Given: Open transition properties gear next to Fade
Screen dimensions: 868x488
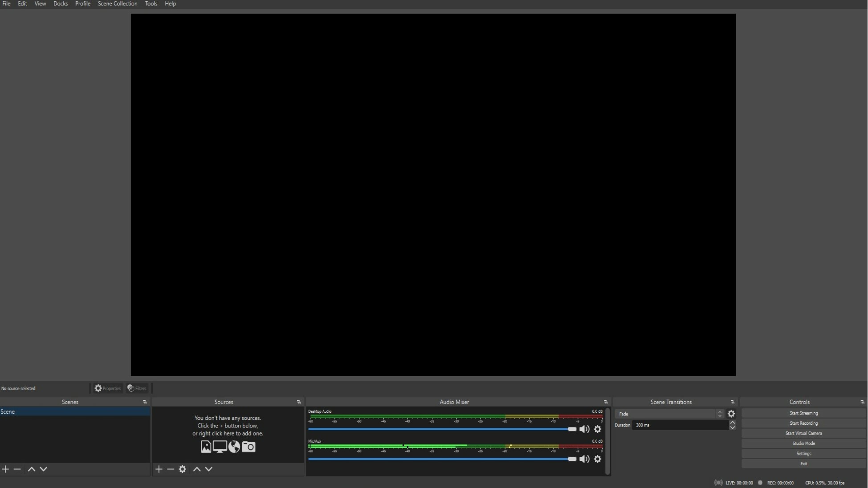Looking at the screenshot, I should point(731,414).
